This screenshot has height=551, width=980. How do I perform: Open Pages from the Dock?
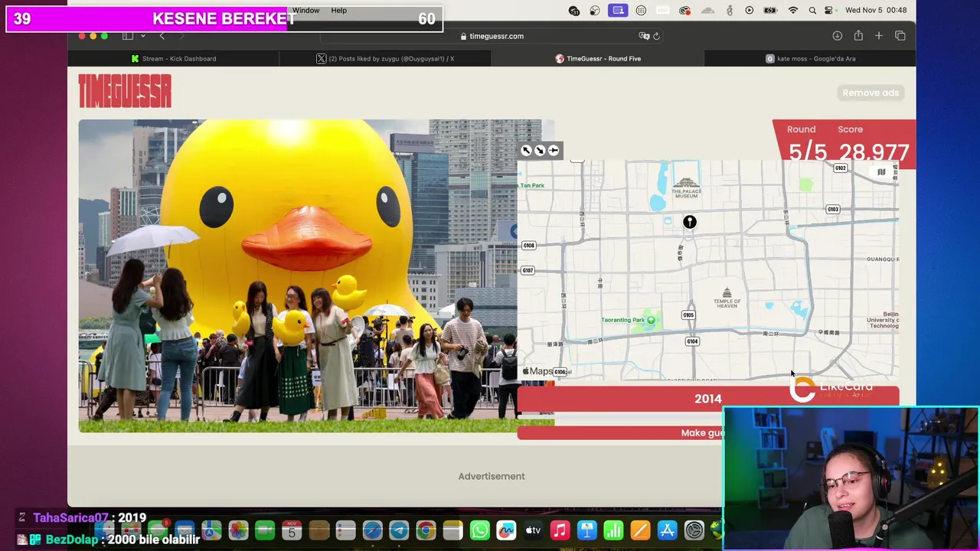click(x=641, y=530)
